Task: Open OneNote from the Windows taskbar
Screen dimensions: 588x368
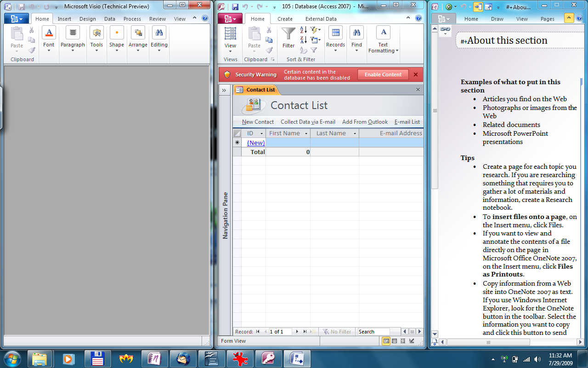Action: tap(155, 358)
